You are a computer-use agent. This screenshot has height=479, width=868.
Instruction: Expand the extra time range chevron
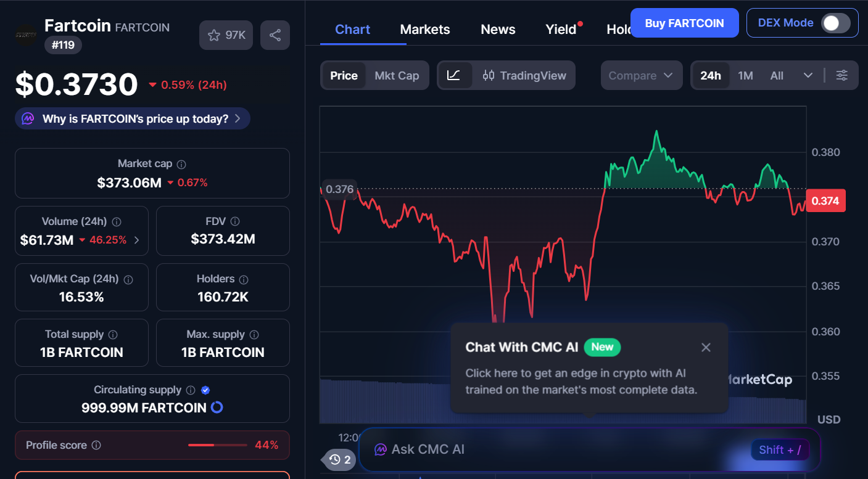tap(809, 75)
